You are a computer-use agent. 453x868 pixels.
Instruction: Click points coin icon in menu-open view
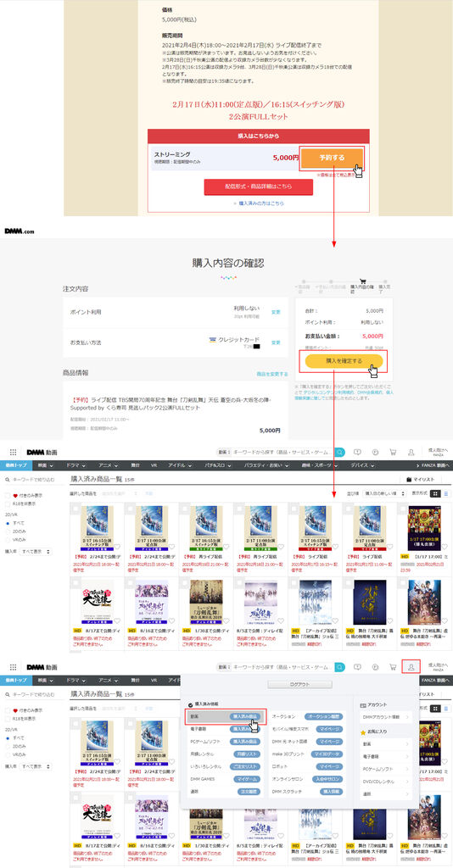pos(376,667)
